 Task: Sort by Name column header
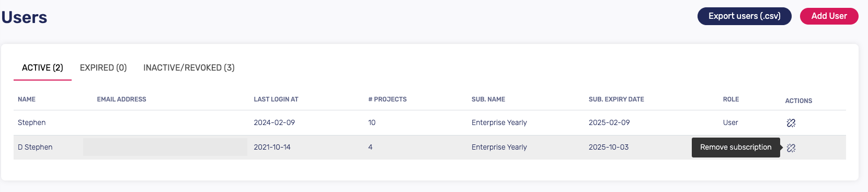(27, 99)
